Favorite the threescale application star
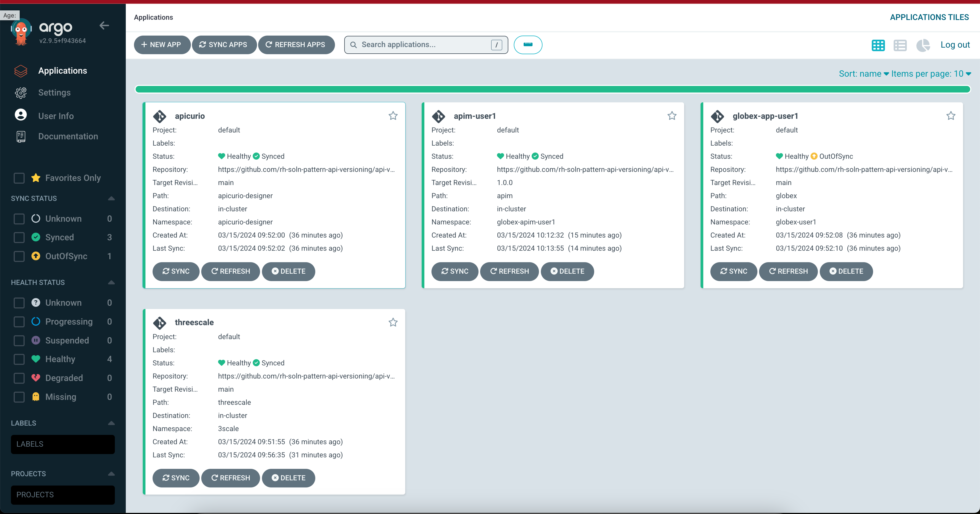 pyautogui.click(x=393, y=322)
